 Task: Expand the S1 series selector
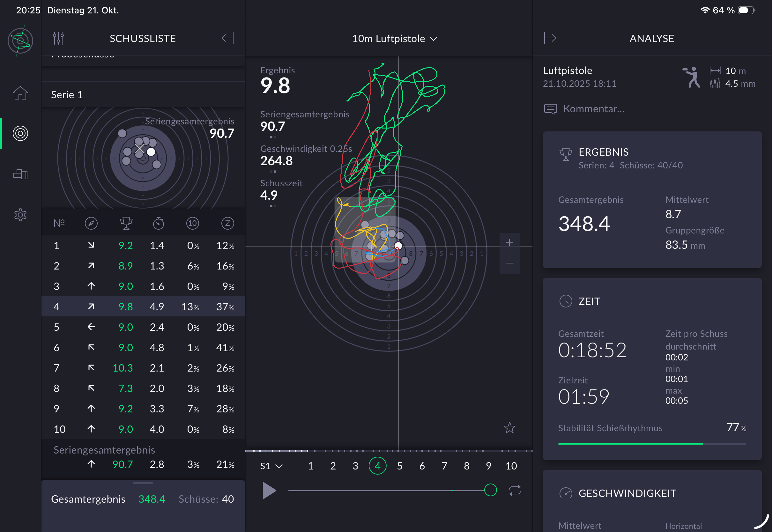271,466
